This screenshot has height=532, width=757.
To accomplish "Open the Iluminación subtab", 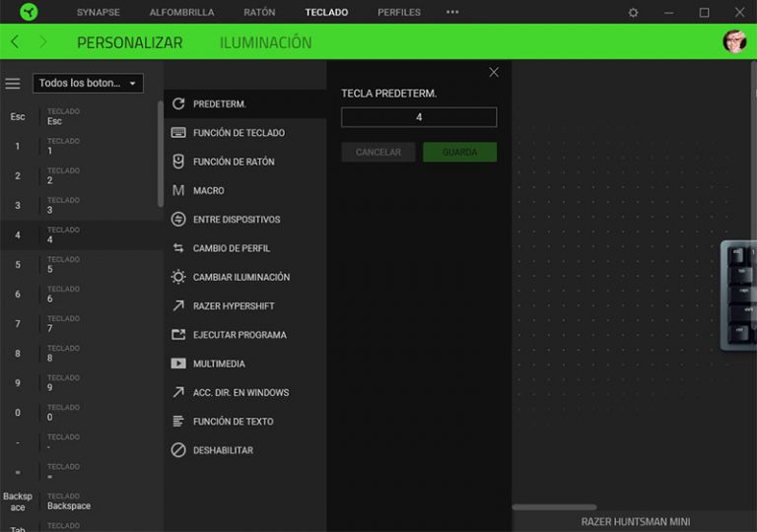I will pos(265,42).
